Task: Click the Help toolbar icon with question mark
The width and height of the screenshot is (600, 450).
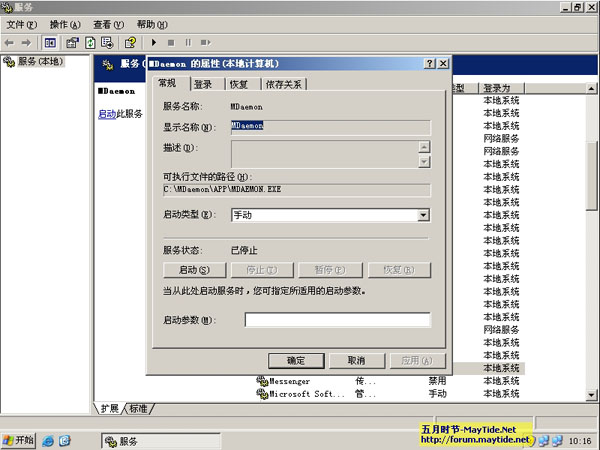Action: click(x=130, y=43)
